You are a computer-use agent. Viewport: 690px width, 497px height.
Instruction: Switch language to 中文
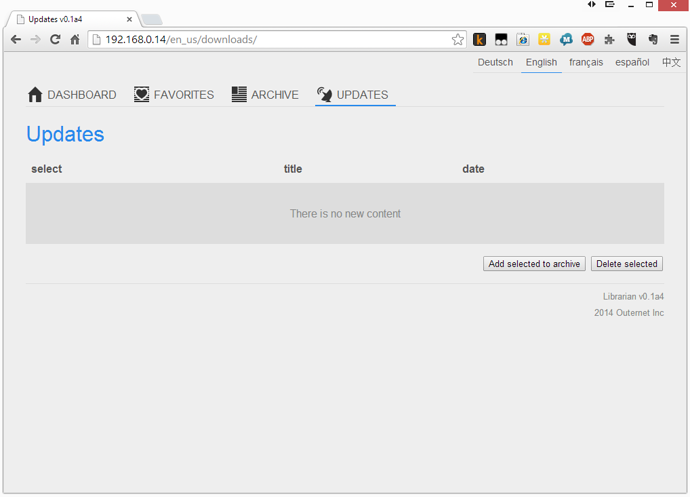(x=671, y=62)
